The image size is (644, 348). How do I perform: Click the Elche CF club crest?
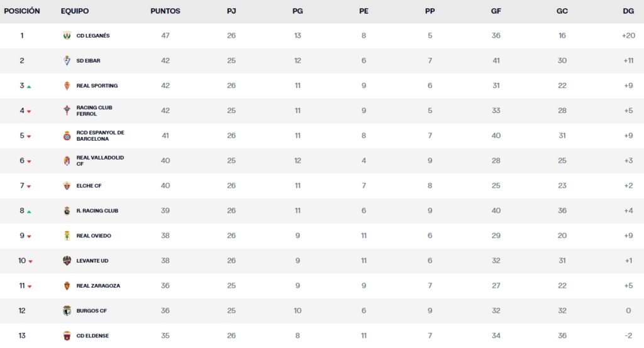coord(67,186)
